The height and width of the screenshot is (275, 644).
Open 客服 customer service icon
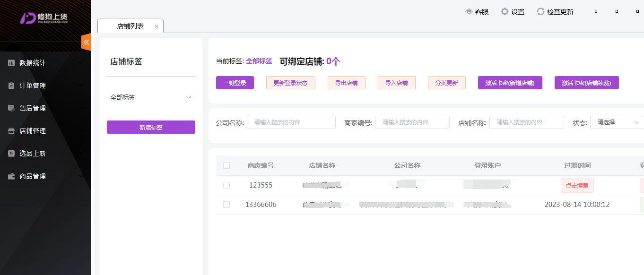[469, 12]
